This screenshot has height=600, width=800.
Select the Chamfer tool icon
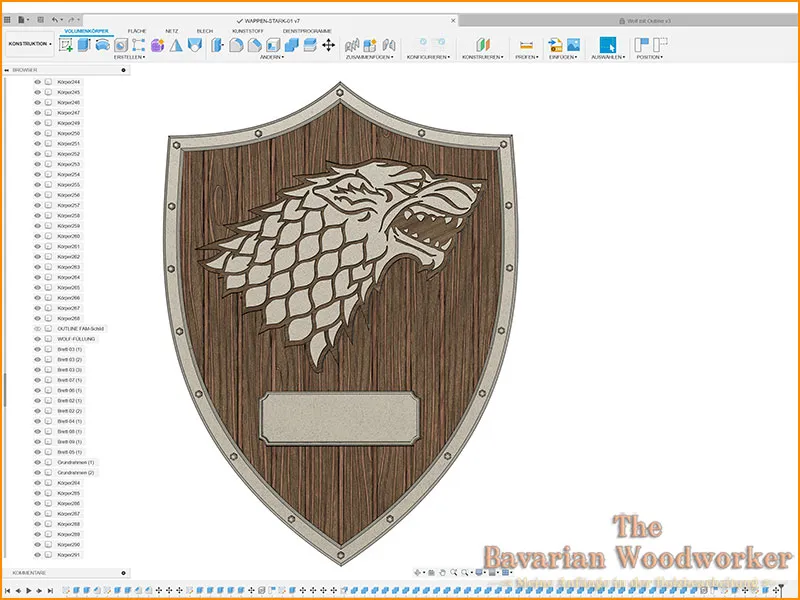(x=254, y=45)
